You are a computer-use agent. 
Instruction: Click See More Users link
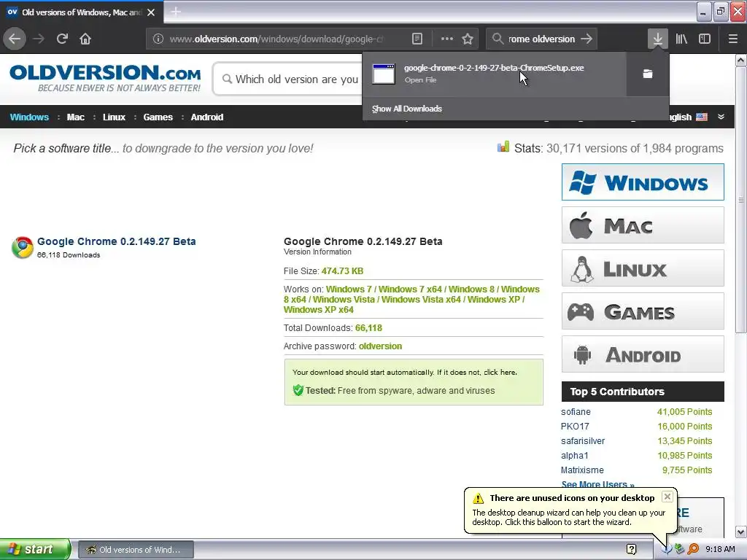[597, 484]
